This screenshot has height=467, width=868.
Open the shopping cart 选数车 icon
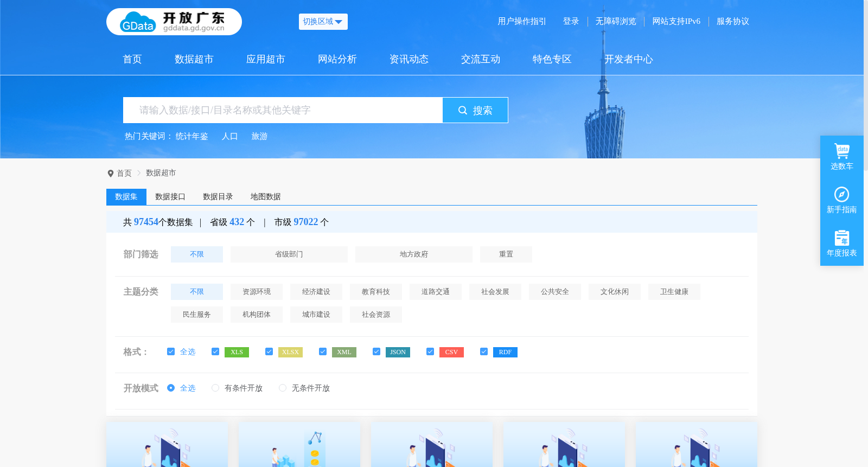click(841, 150)
